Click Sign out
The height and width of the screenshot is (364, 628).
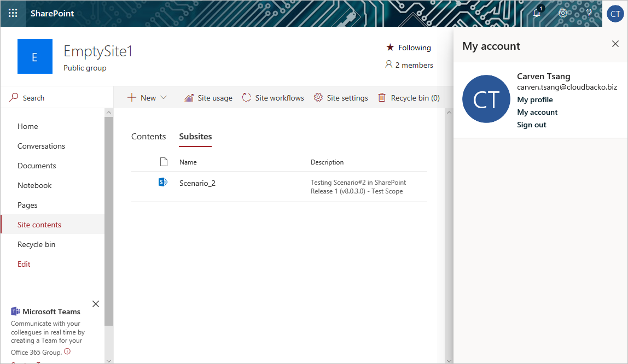point(532,125)
